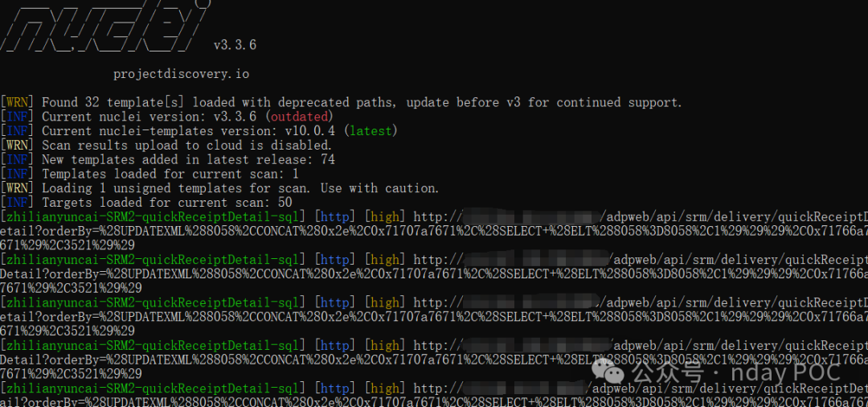Image resolution: width=868 pixels, height=407 pixels.
Task: Click 'Templates loaded for current scan: 1'
Action: pyautogui.click(x=170, y=175)
